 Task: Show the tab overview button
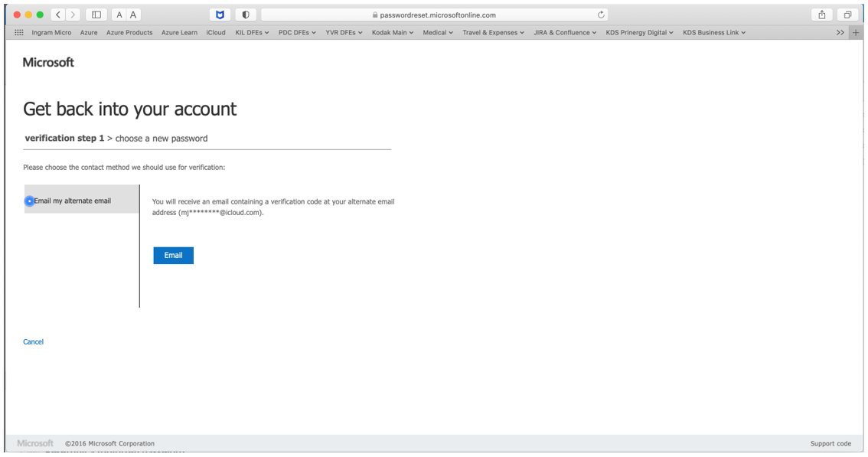[x=847, y=15]
